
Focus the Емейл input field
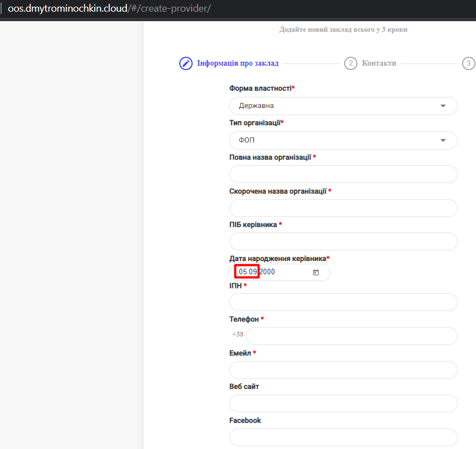pyautogui.click(x=343, y=370)
